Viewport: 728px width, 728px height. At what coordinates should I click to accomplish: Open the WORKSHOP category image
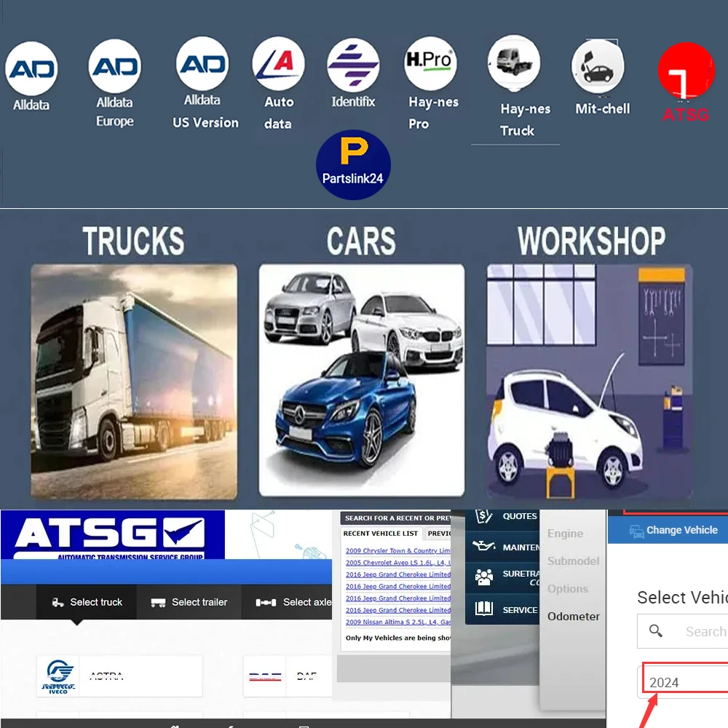pyautogui.click(x=590, y=381)
